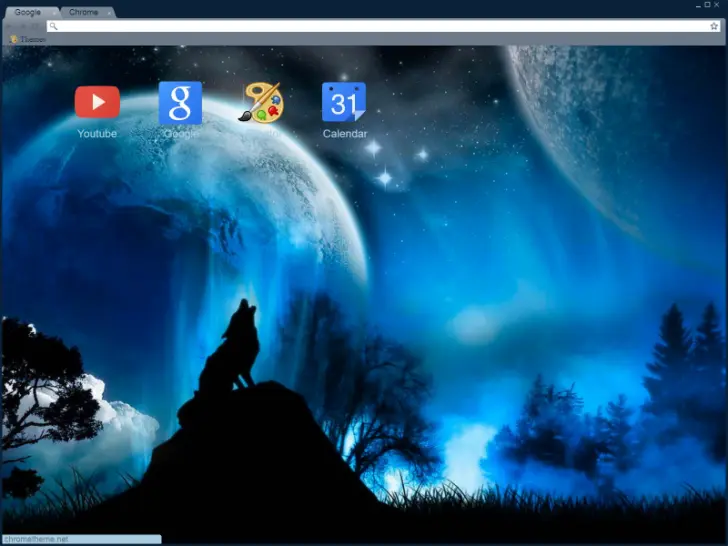Click the chrometheme.net status bar link

[x=37, y=539]
